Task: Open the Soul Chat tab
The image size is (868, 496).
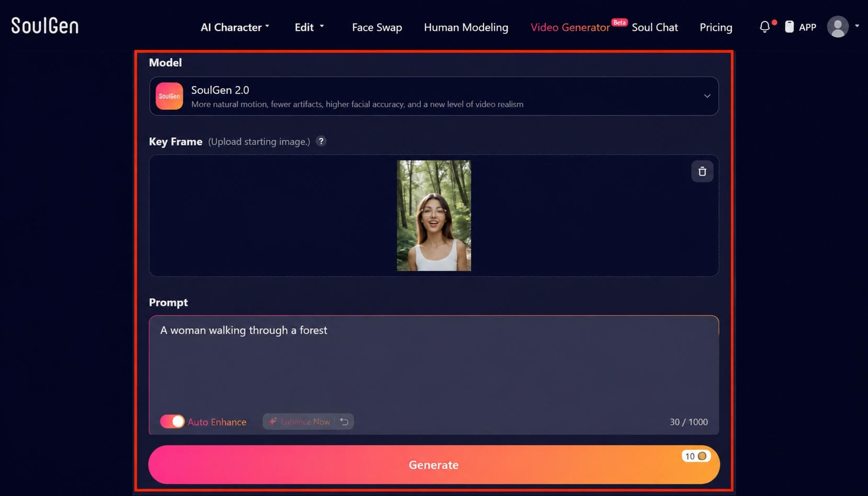Action: pos(655,27)
